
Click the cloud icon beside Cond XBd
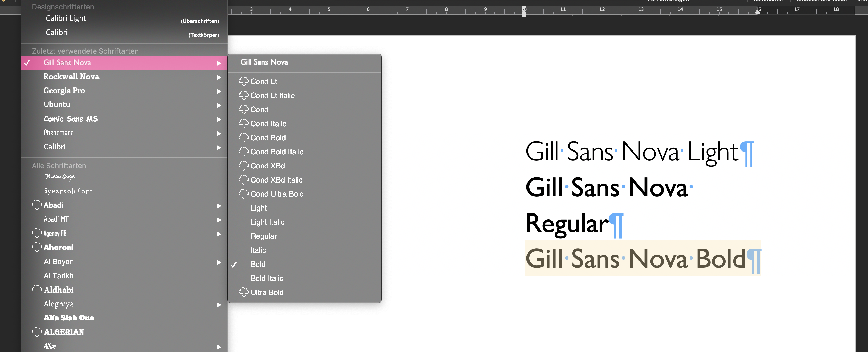click(244, 166)
